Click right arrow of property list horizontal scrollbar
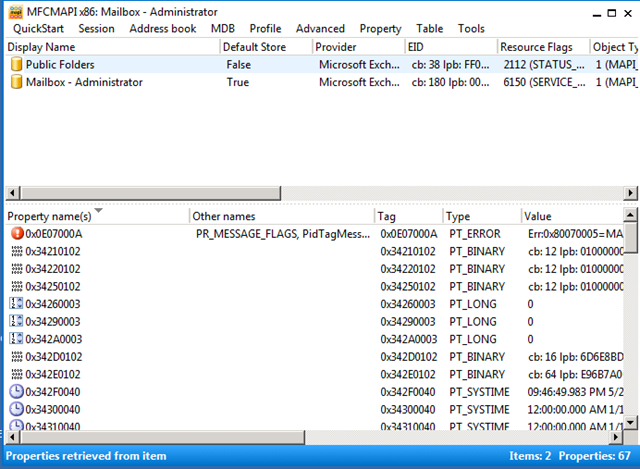640x469 pixels. pos(616,437)
